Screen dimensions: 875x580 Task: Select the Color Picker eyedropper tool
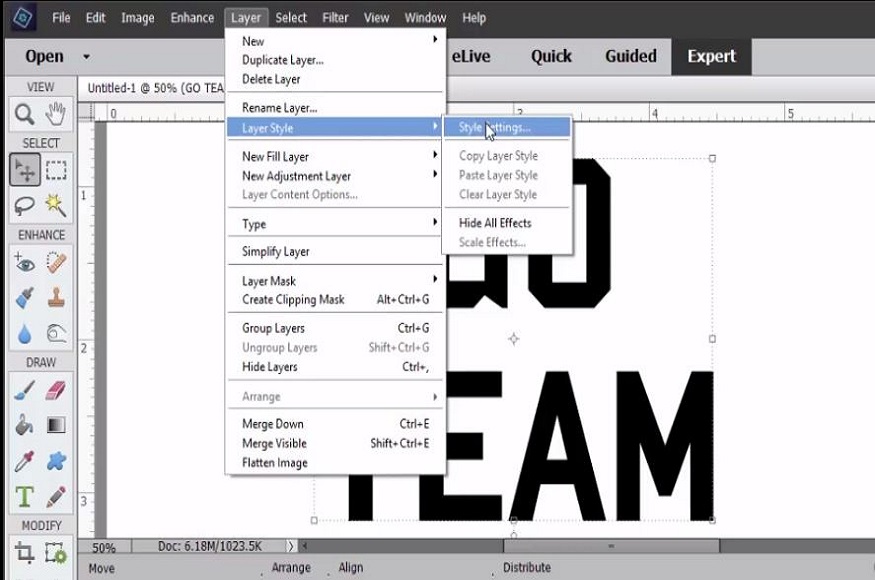coord(25,461)
